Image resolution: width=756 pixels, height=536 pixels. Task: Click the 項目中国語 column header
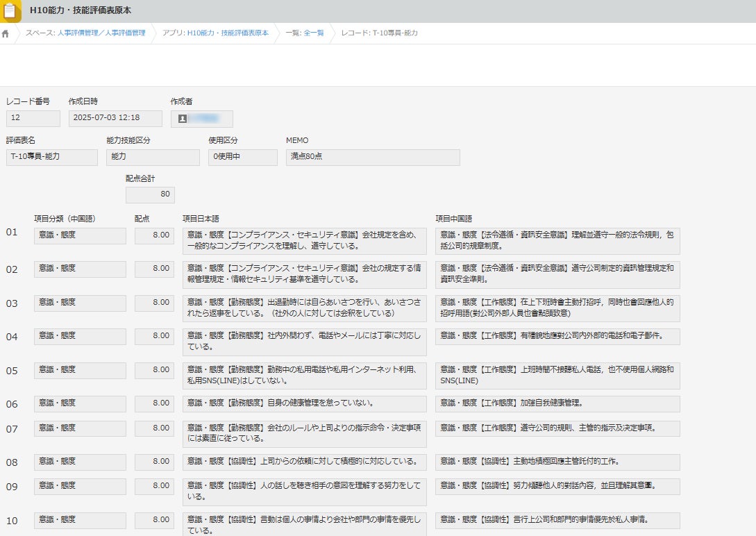pyautogui.click(x=454, y=219)
